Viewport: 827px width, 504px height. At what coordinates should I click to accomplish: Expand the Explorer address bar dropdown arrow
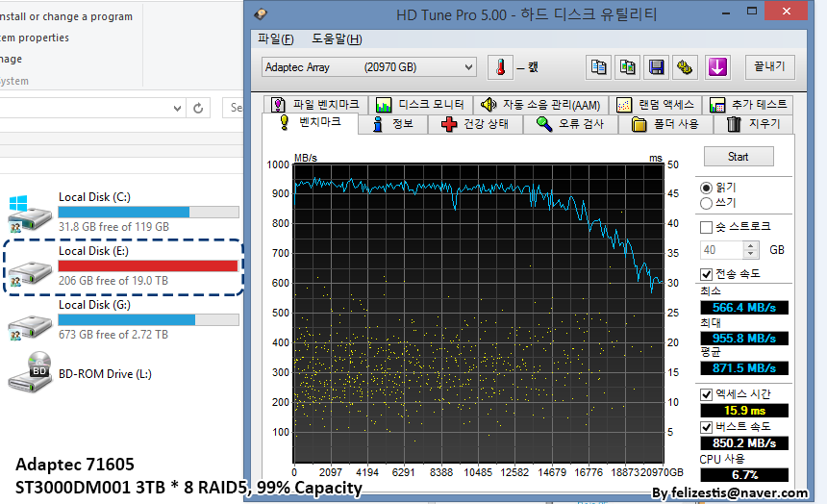[177, 108]
